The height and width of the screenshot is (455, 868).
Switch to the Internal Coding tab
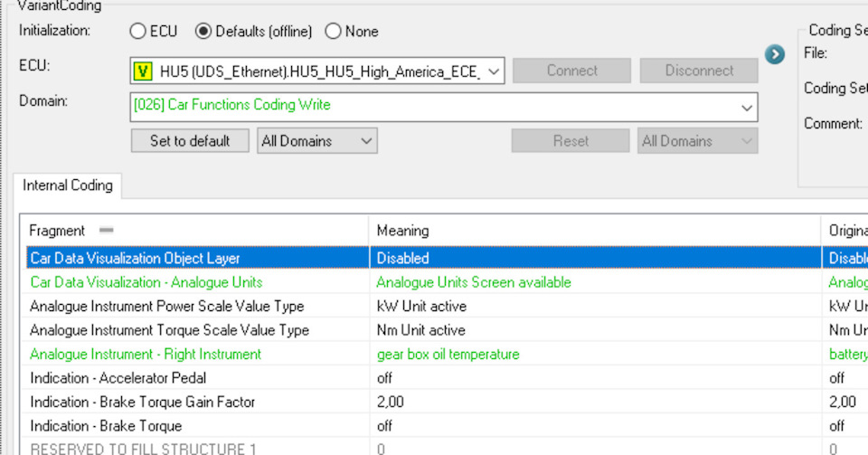click(x=68, y=185)
